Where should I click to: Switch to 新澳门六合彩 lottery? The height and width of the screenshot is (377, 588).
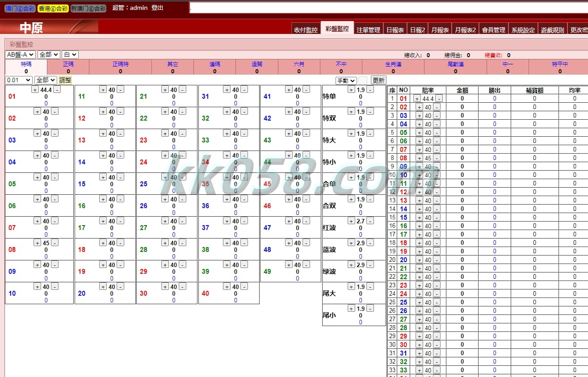[x=88, y=8]
